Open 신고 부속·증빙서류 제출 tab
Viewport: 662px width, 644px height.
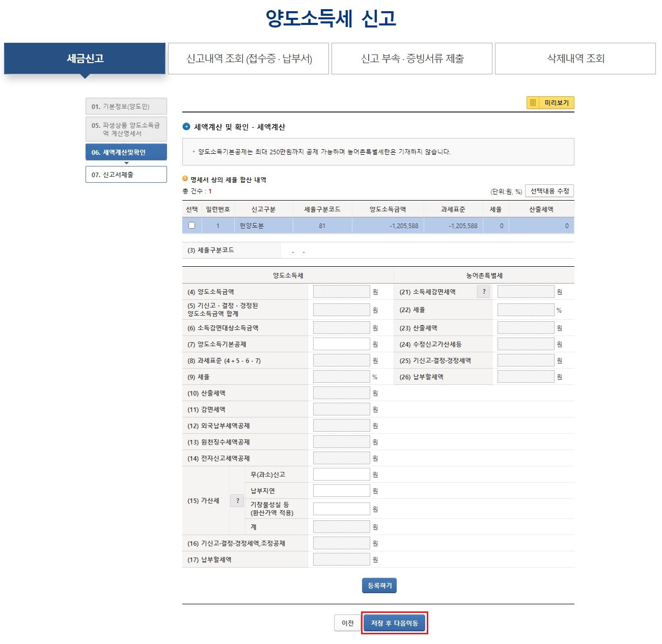(412, 59)
